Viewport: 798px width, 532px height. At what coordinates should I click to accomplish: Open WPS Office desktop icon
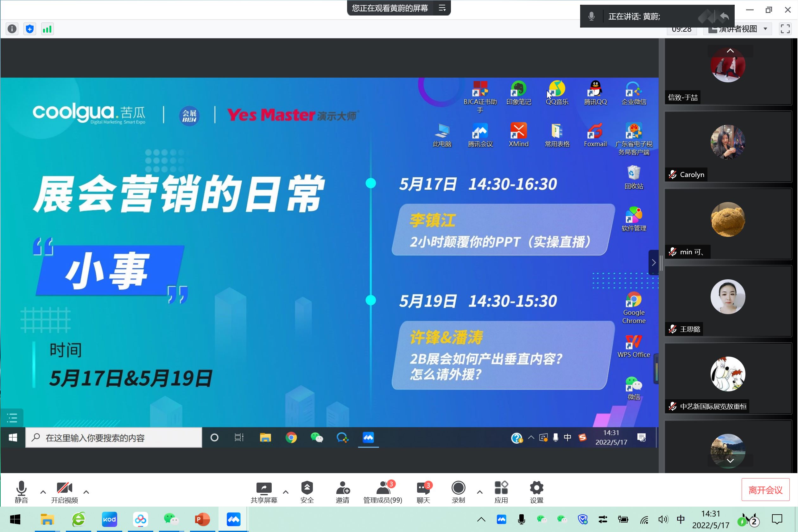(x=634, y=346)
